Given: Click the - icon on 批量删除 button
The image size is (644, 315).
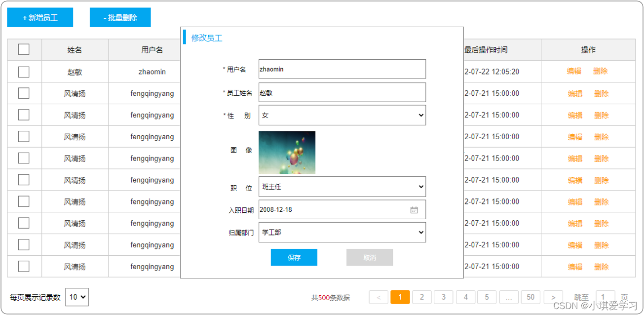Looking at the screenshot, I should click(104, 17).
